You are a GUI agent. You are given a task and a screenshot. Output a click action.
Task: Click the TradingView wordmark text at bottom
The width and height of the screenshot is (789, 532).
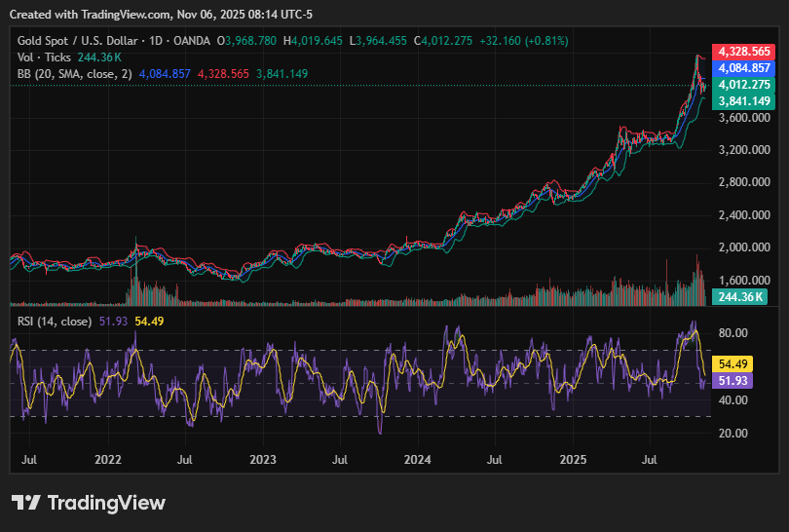(106, 503)
